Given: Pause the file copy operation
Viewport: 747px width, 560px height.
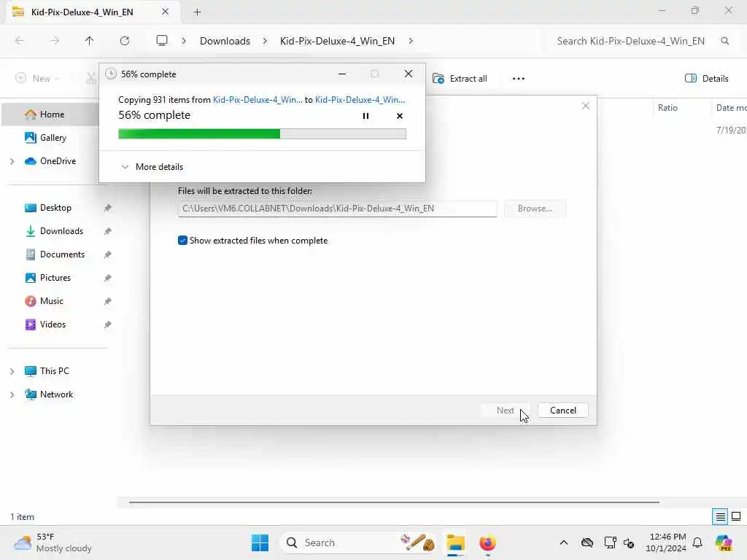Looking at the screenshot, I should [365, 116].
